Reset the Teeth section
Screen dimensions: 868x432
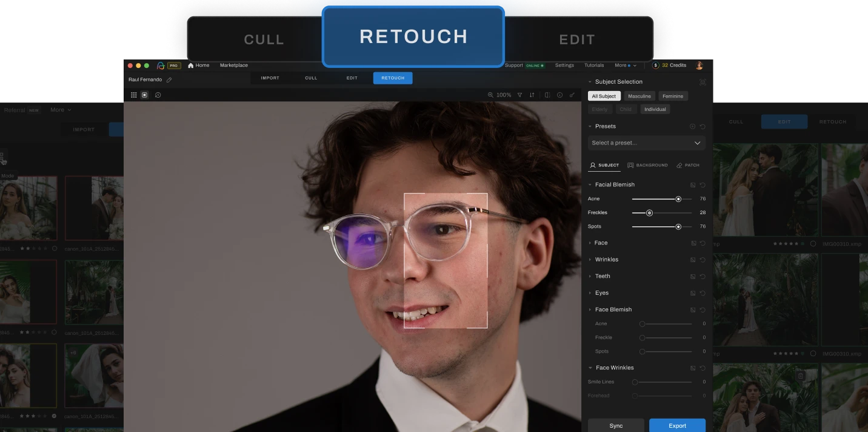pos(703,276)
